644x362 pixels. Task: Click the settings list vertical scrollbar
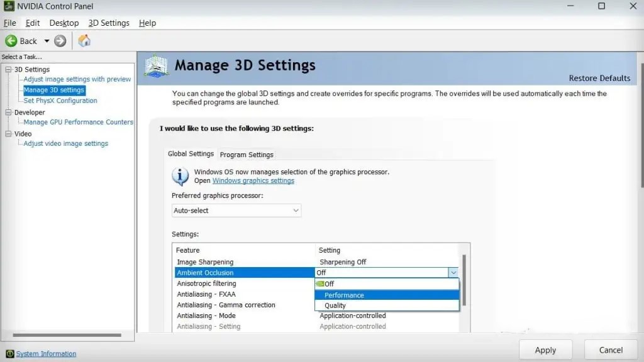tap(465, 280)
